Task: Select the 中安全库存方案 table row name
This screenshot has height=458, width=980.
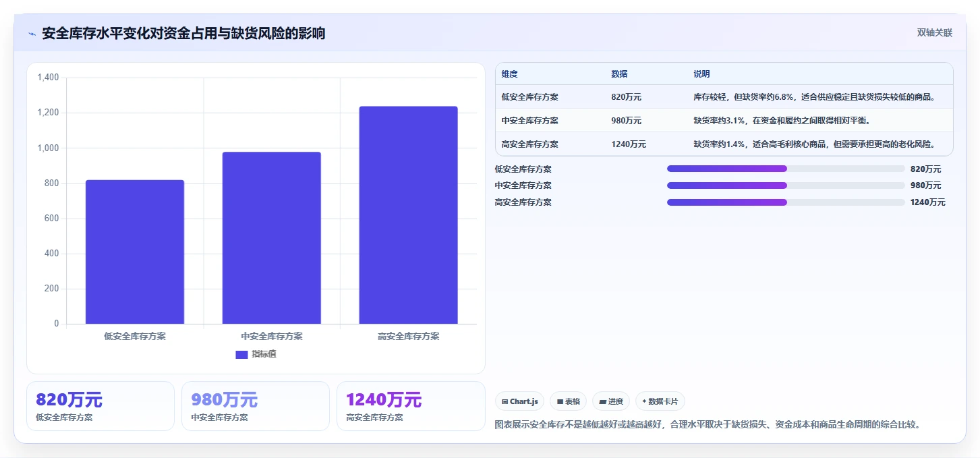Action: 530,121
